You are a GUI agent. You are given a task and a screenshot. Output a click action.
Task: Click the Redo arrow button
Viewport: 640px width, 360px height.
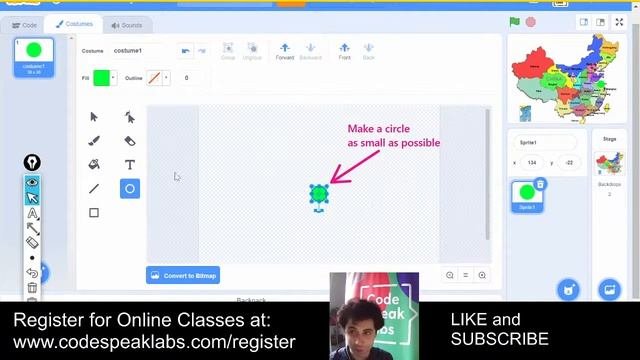[202, 51]
